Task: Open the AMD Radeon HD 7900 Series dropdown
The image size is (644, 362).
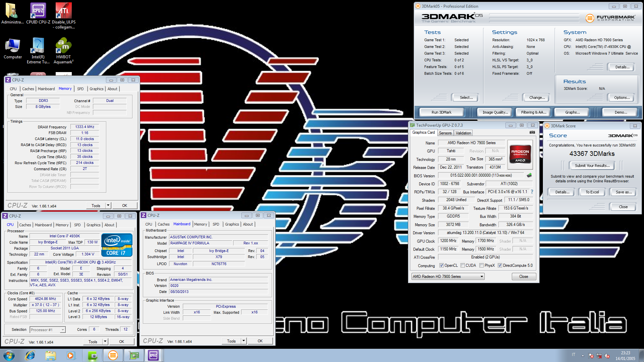Action: pos(448,277)
